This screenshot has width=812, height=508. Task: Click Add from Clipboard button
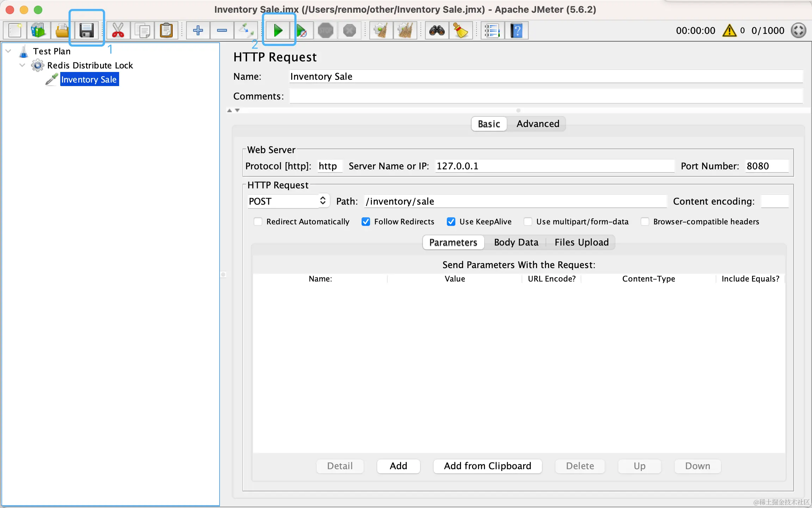pyautogui.click(x=487, y=466)
